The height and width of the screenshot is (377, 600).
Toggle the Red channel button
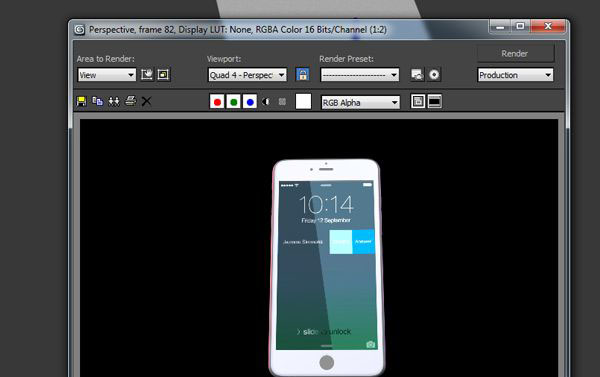217,102
